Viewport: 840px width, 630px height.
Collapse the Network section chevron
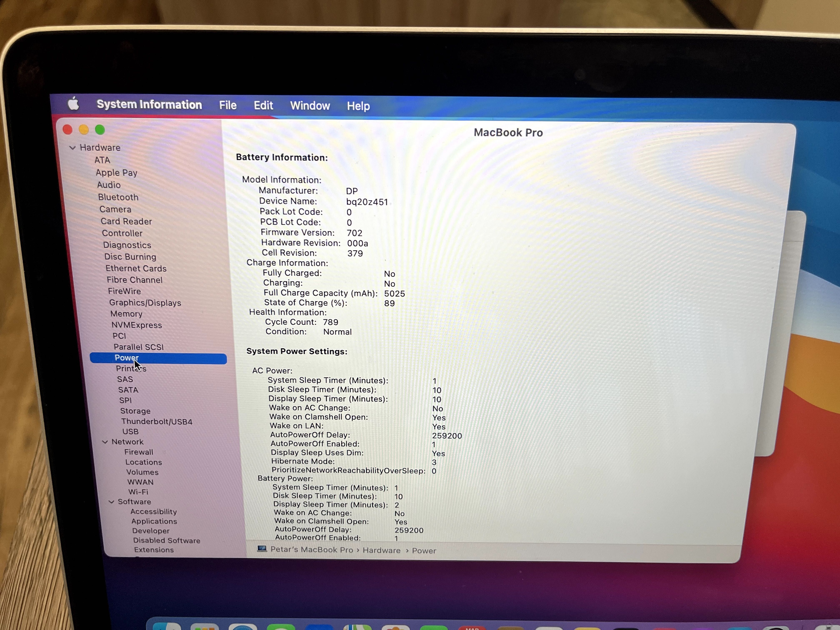pos(105,442)
